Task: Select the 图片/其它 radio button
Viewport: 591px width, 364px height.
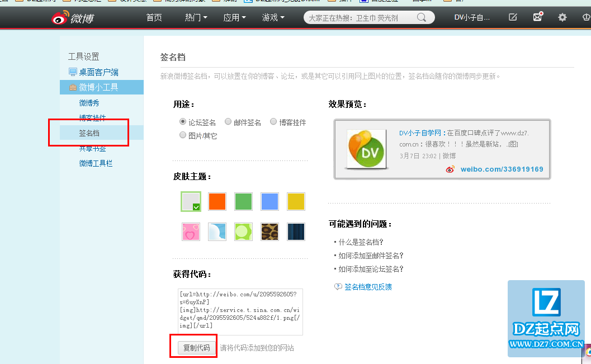Action: [x=183, y=135]
